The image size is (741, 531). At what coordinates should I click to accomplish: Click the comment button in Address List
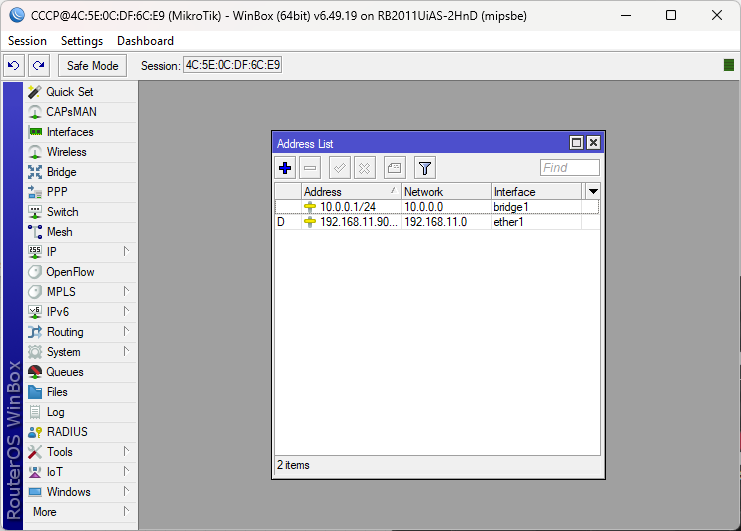395,168
